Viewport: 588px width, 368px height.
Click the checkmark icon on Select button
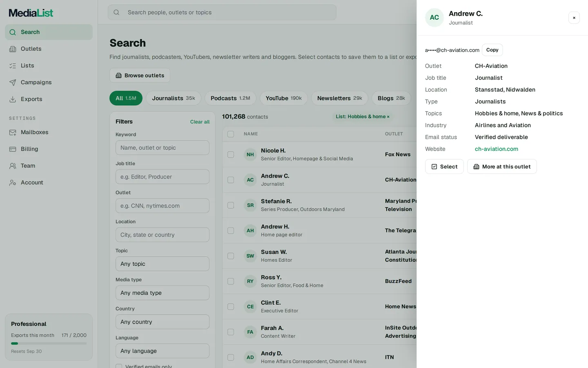click(434, 167)
